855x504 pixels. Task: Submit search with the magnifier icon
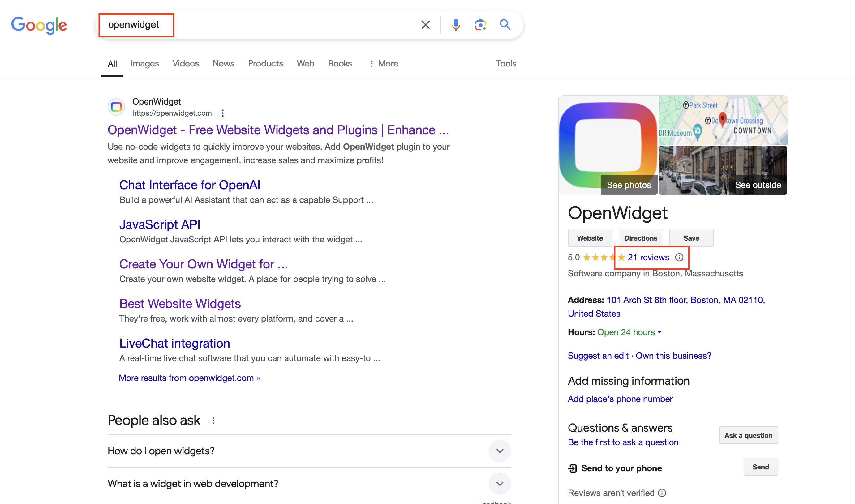505,25
